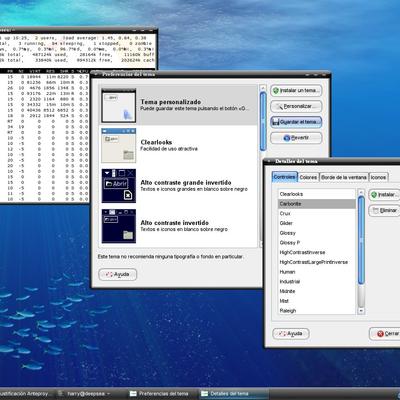This screenshot has height=400, width=400.
Task: Select Alto contraste invertido thumbnail
Action: point(119,226)
